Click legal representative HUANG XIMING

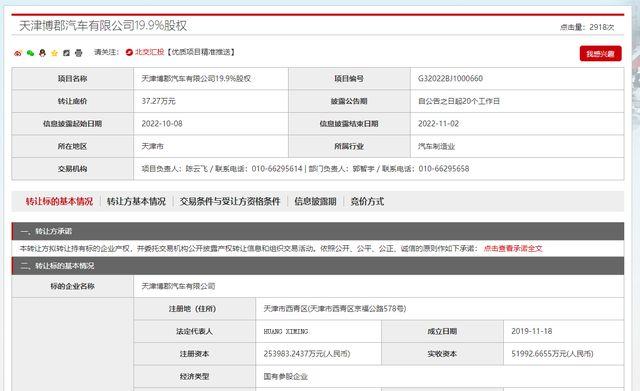pos(286,331)
